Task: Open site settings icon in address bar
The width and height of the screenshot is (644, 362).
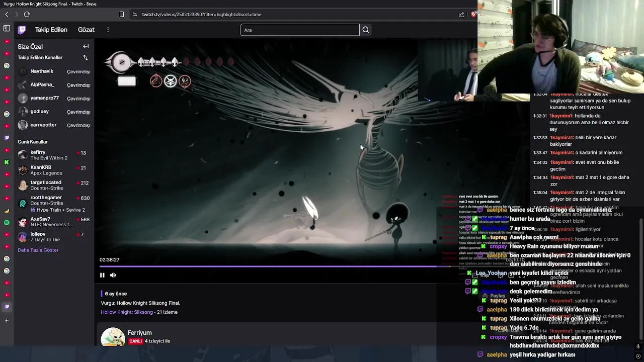Action: (134, 15)
